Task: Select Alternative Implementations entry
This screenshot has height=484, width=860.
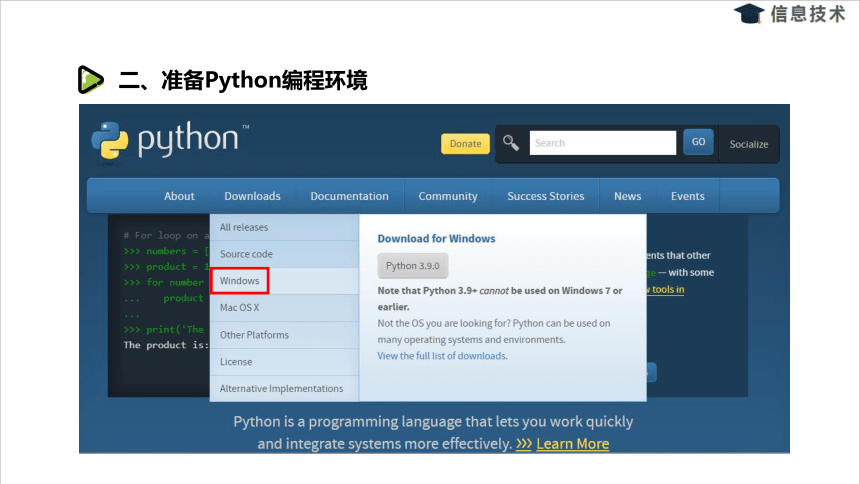Action: (x=284, y=389)
